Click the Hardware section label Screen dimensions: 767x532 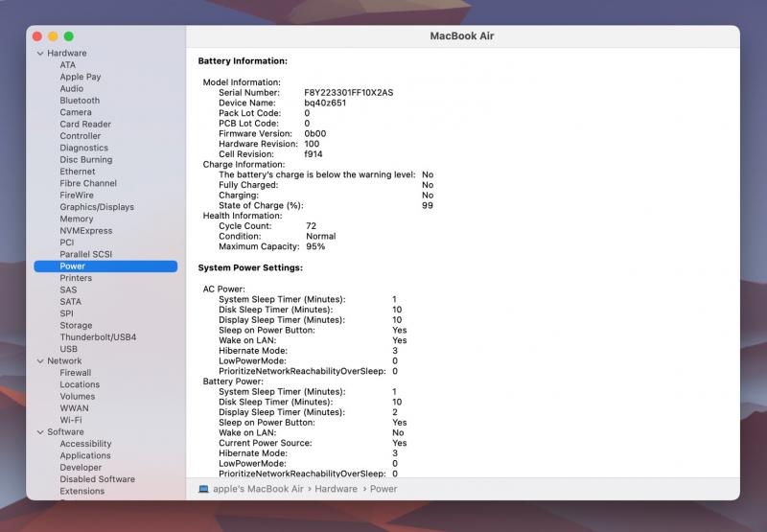67,54
